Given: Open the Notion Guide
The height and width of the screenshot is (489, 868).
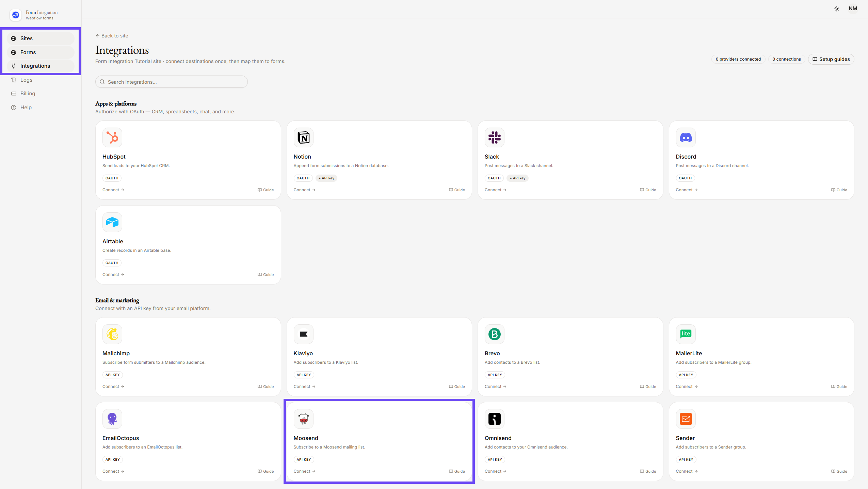Looking at the screenshot, I should [x=457, y=190].
